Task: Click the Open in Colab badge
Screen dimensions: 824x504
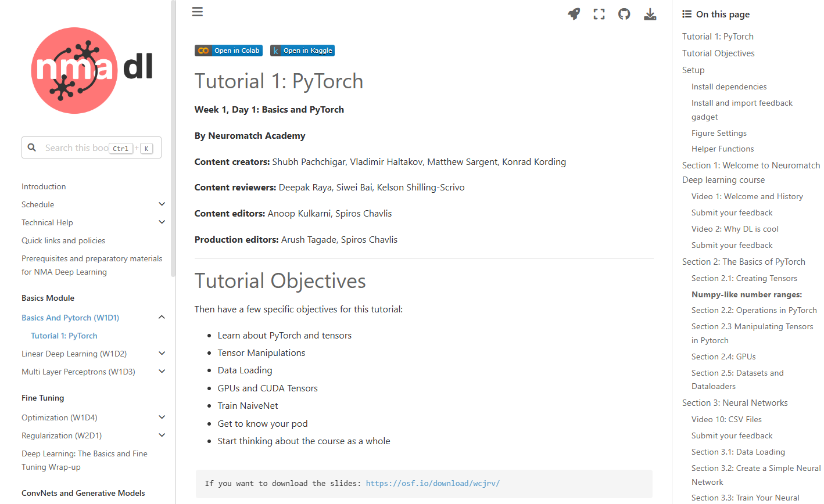Action: point(228,51)
